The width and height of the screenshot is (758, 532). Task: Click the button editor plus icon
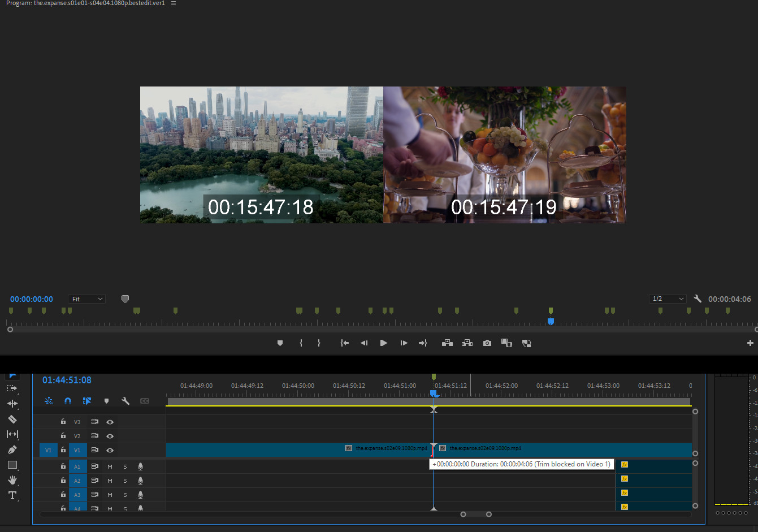[750, 343]
